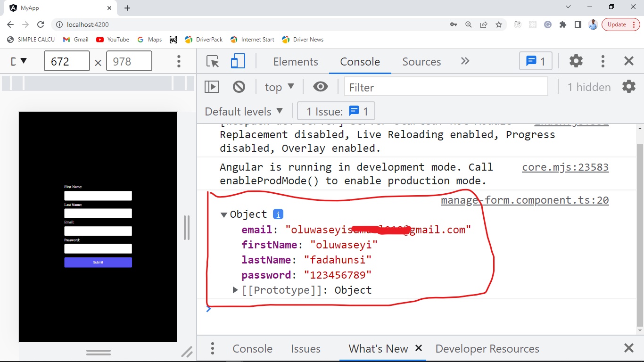This screenshot has height=362, width=644.
Task: Click the Email input in the form
Action: pyautogui.click(x=98, y=231)
